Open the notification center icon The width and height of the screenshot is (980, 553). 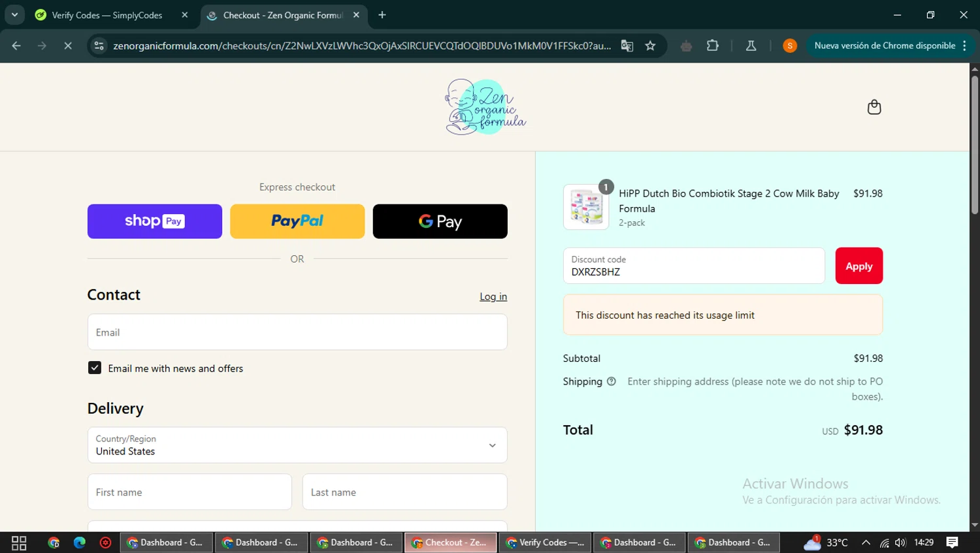953,543
